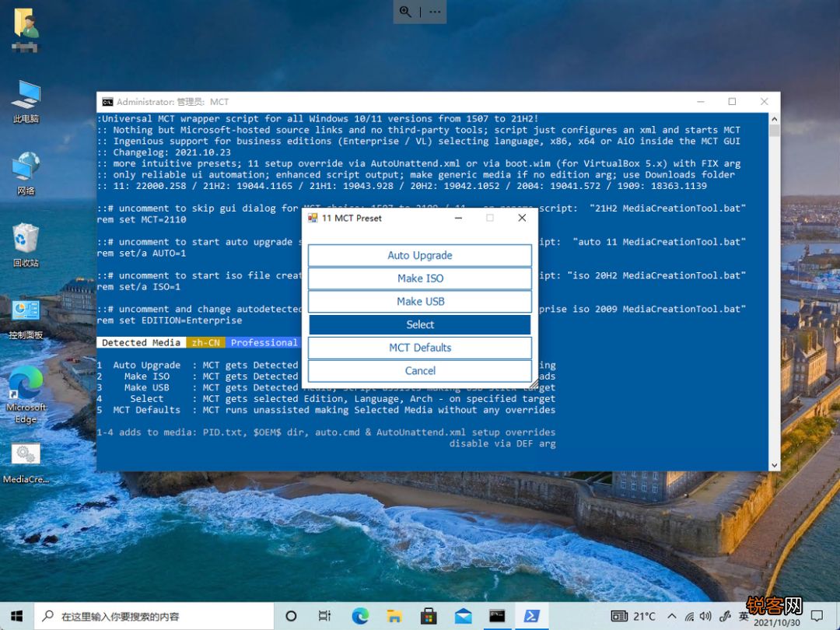Click the taskbar search box
Viewport: 840px width, 630px height.
(x=154, y=616)
